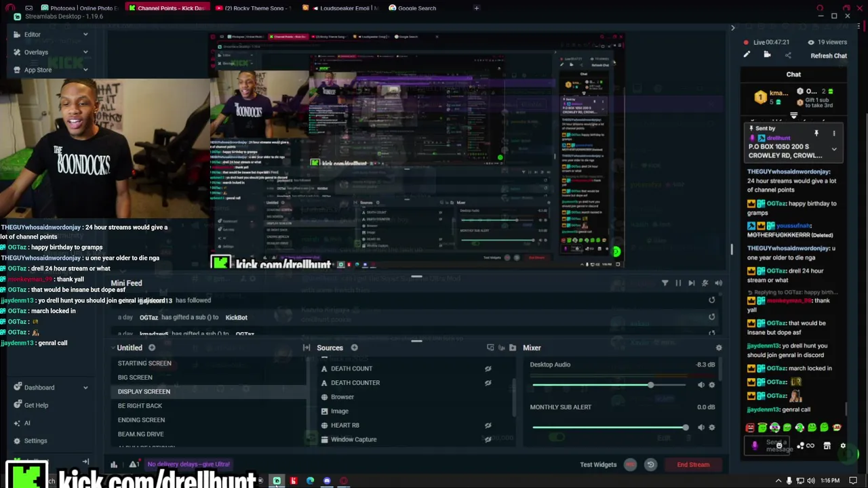The height and width of the screenshot is (488, 868).
Task: Add a new source with the plus icon
Action: [x=354, y=348]
